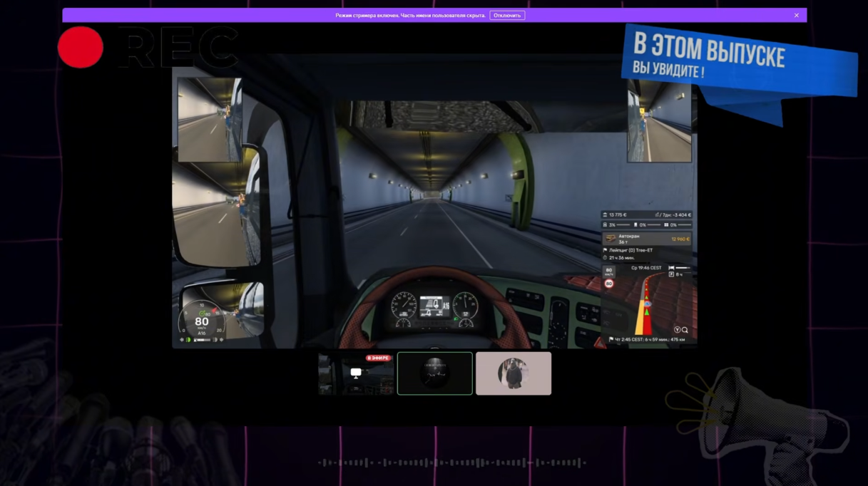Click the delivery time '21 ч 36 мин.'

coord(622,257)
